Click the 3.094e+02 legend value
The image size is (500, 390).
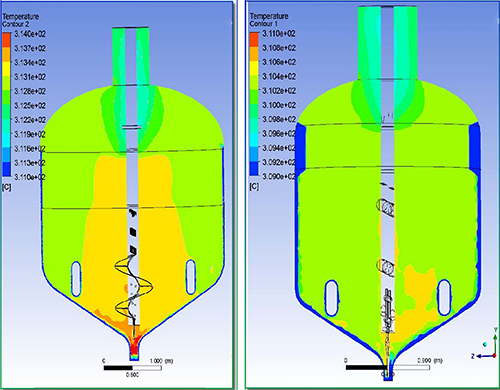279,148
